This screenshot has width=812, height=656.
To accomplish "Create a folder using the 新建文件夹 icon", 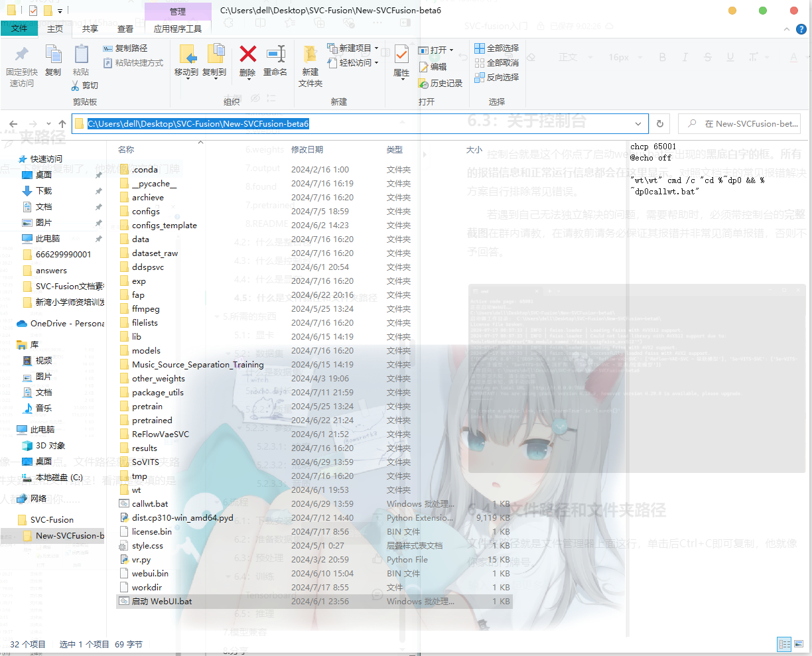I will tap(309, 63).
